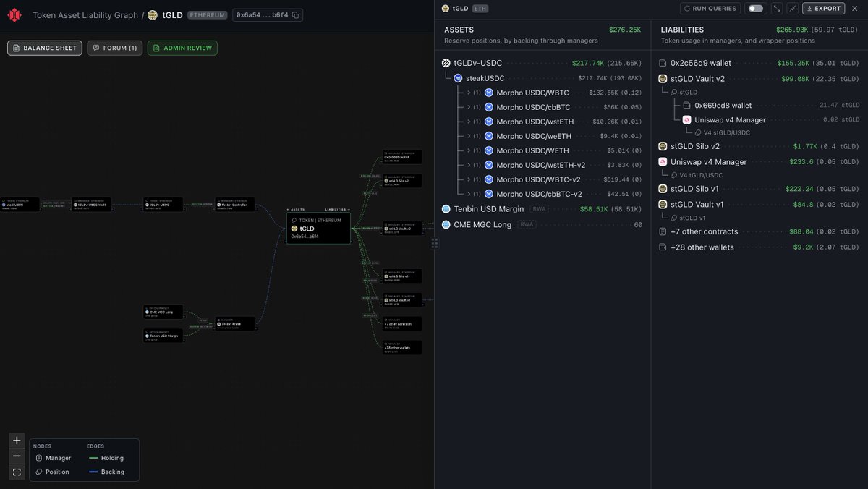Screen dimensions: 868x489
Task: Collapse the panel with inward arrows icon
Action: point(793,9)
